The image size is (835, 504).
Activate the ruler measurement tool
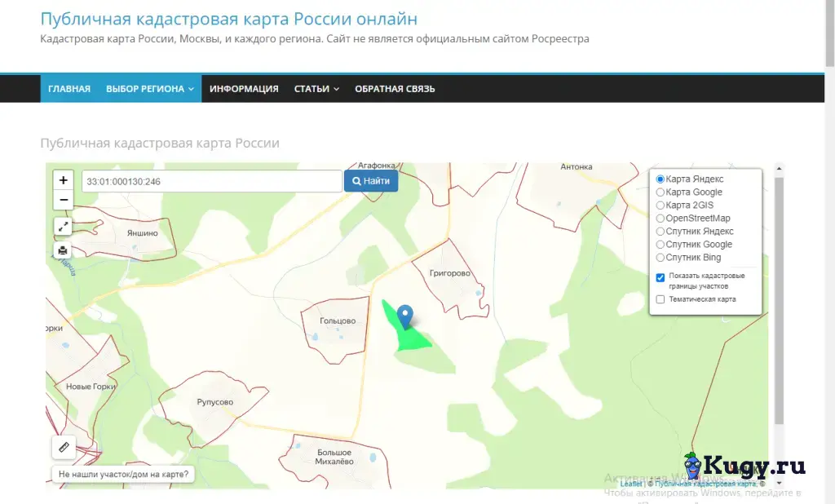pos(64,447)
